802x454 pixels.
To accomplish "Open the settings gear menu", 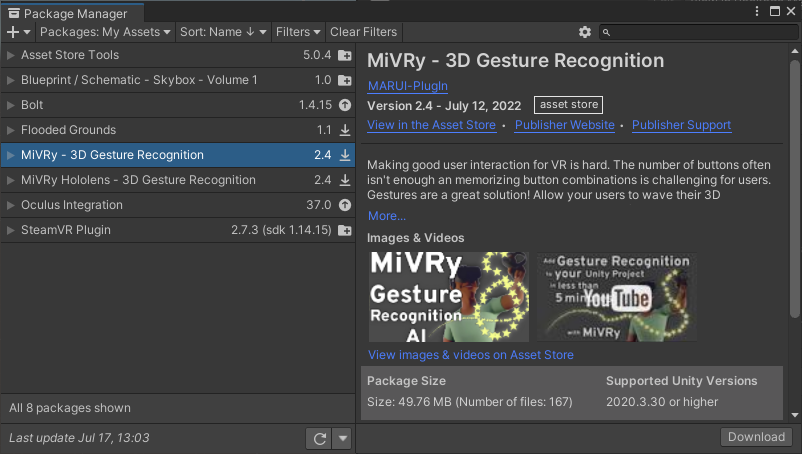I will [x=585, y=32].
